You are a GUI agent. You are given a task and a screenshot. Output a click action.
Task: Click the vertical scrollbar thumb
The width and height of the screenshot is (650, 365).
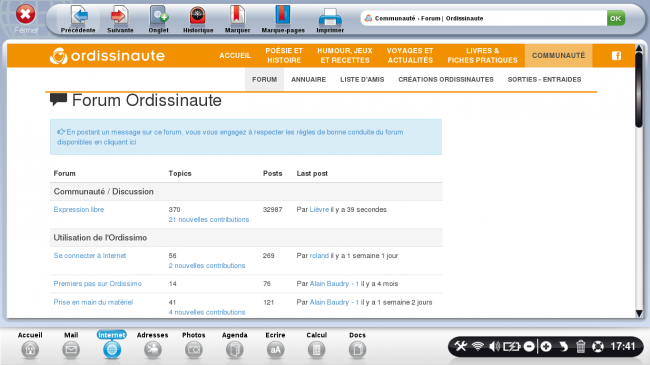639,89
